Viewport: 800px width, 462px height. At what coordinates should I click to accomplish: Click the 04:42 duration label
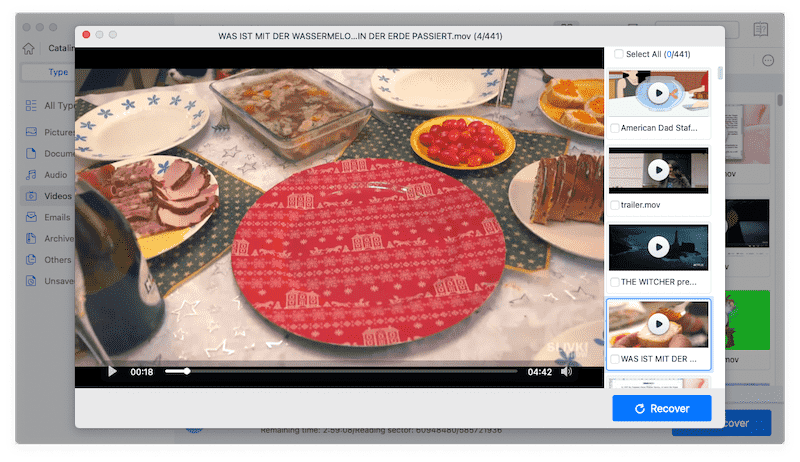539,372
